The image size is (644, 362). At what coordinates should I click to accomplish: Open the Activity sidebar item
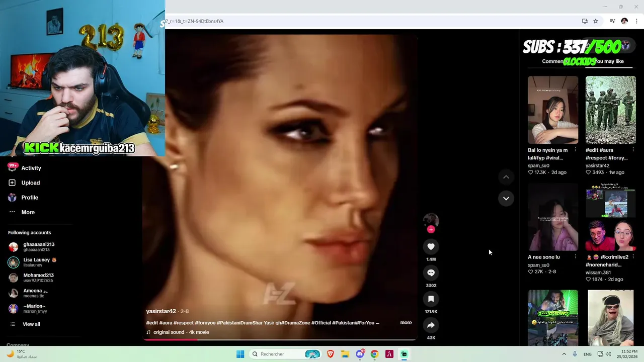(x=31, y=168)
